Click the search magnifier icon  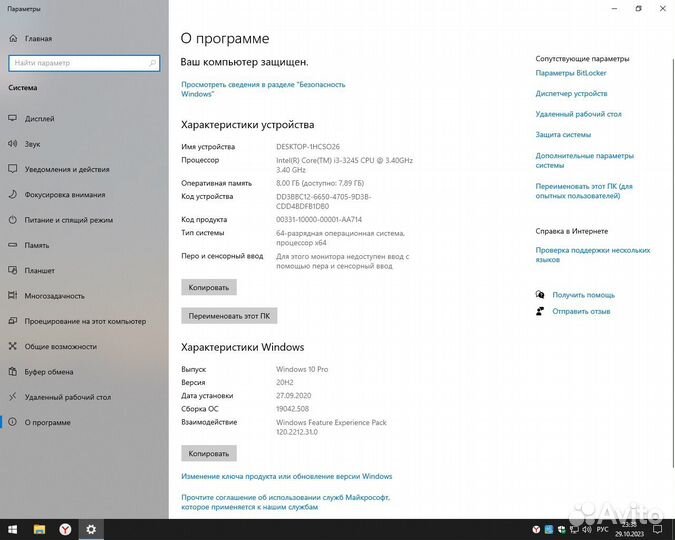pyautogui.click(x=152, y=63)
